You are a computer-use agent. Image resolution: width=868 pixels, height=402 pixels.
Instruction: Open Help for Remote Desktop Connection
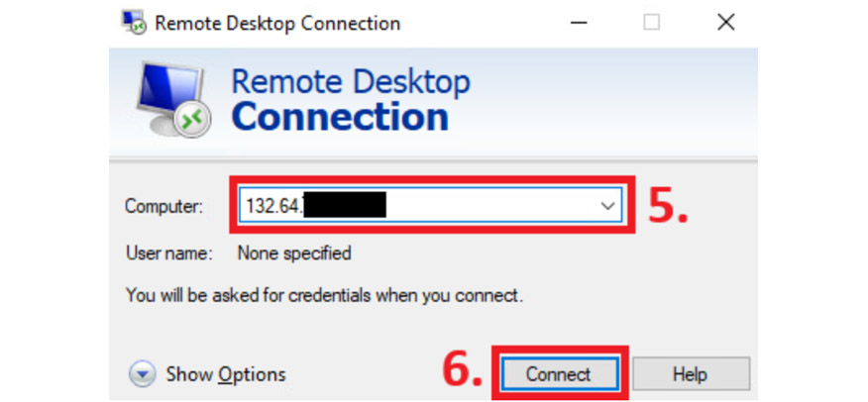(x=689, y=373)
